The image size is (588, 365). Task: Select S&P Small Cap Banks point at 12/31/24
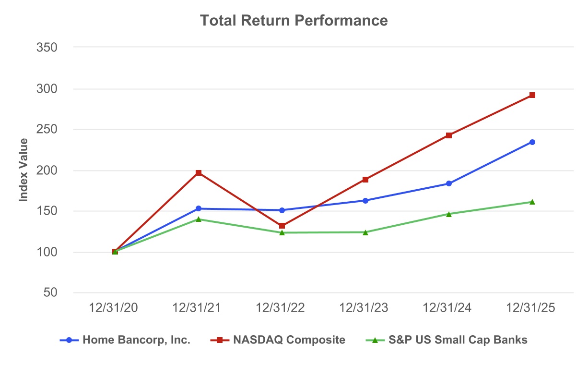point(449,214)
